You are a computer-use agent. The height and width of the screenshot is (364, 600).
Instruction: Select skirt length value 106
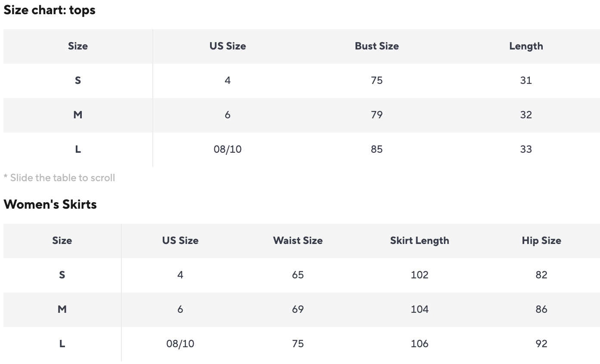[x=419, y=344]
